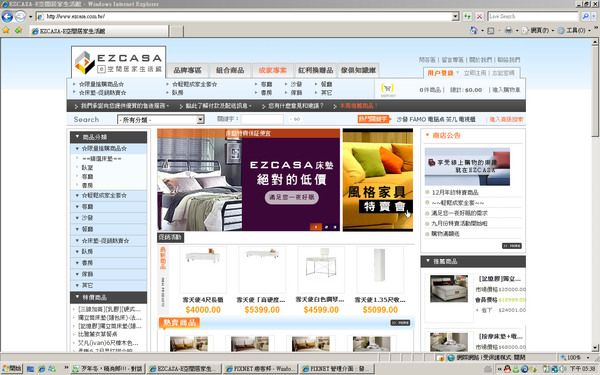Click the Internet Explorer quick launch icon
600x375 pixels.
pos(41,369)
